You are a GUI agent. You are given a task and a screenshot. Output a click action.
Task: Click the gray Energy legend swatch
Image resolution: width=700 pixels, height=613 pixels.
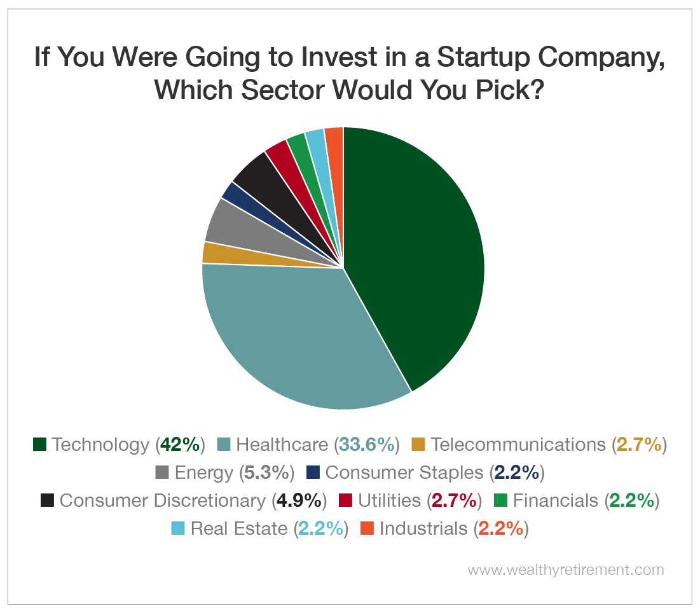(162, 472)
